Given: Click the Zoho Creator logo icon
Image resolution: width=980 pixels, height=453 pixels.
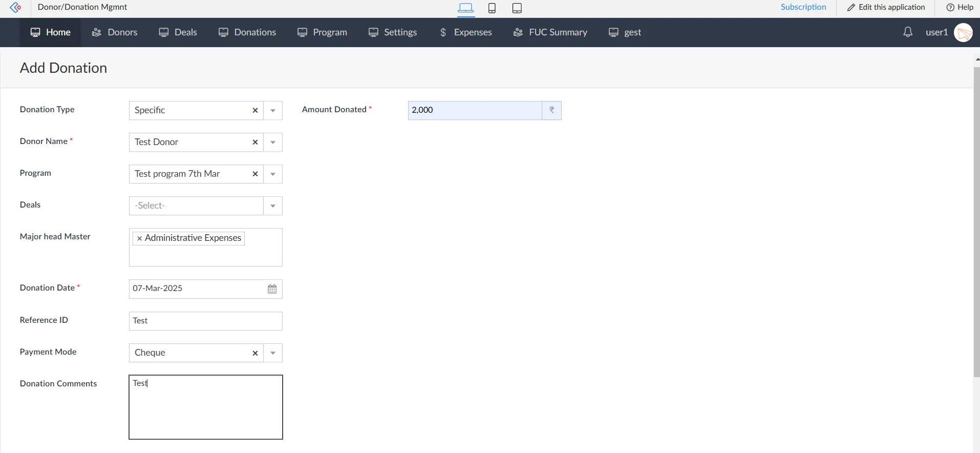Looking at the screenshot, I should coord(15,8).
